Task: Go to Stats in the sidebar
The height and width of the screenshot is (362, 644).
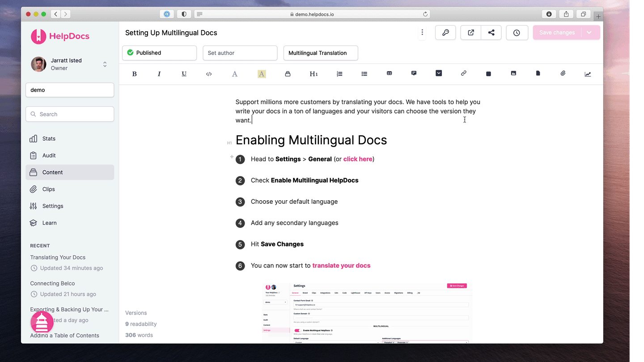Action: (70, 139)
